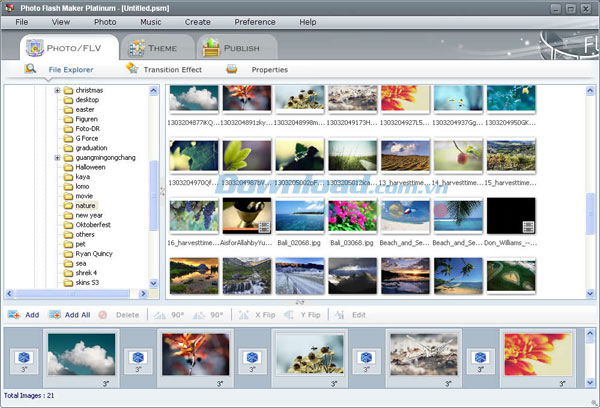Click the Properties panel icon

(x=232, y=69)
